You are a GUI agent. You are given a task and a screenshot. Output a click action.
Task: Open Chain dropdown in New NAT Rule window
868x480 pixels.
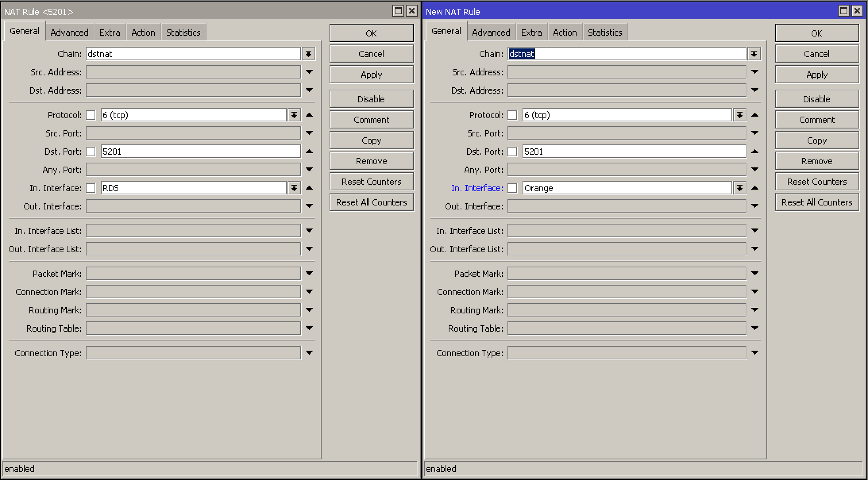pos(754,54)
